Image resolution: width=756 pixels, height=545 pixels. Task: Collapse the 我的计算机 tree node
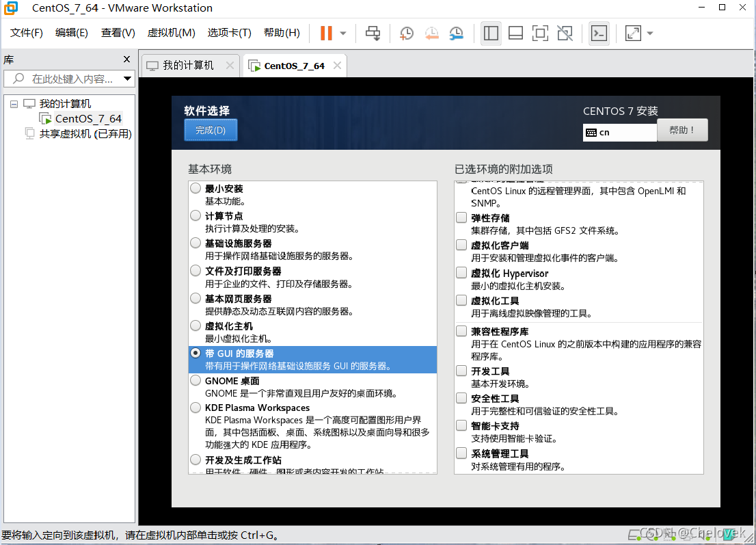tap(14, 104)
